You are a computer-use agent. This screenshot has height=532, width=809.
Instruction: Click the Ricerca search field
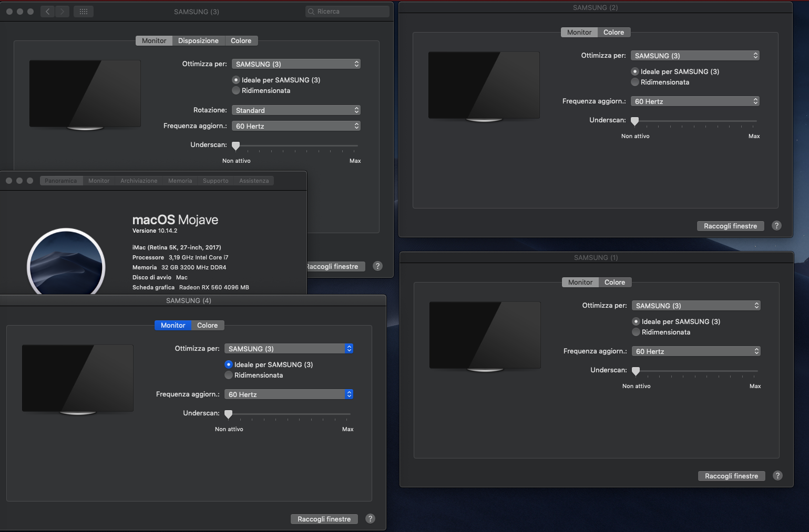click(x=347, y=12)
